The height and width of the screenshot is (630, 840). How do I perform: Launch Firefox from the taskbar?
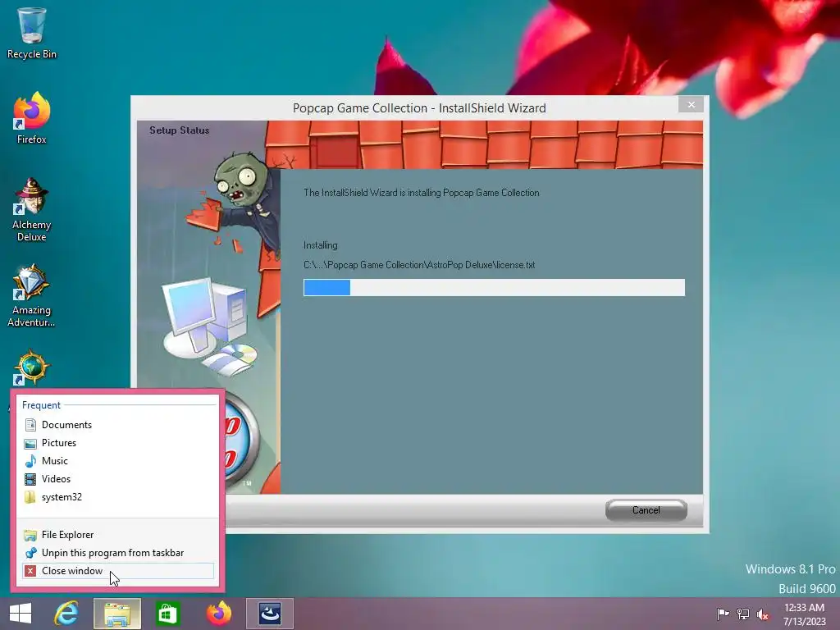coord(218,614)
